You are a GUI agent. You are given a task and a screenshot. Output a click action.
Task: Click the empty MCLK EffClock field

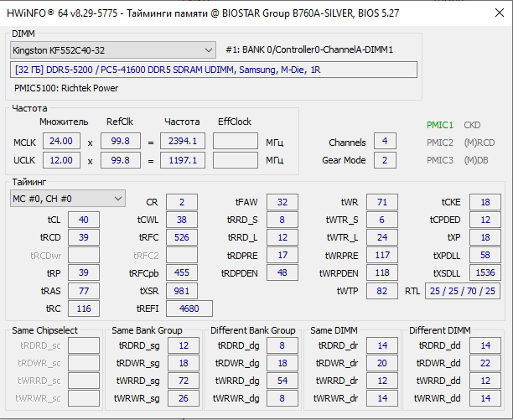(x=235, y=141)
